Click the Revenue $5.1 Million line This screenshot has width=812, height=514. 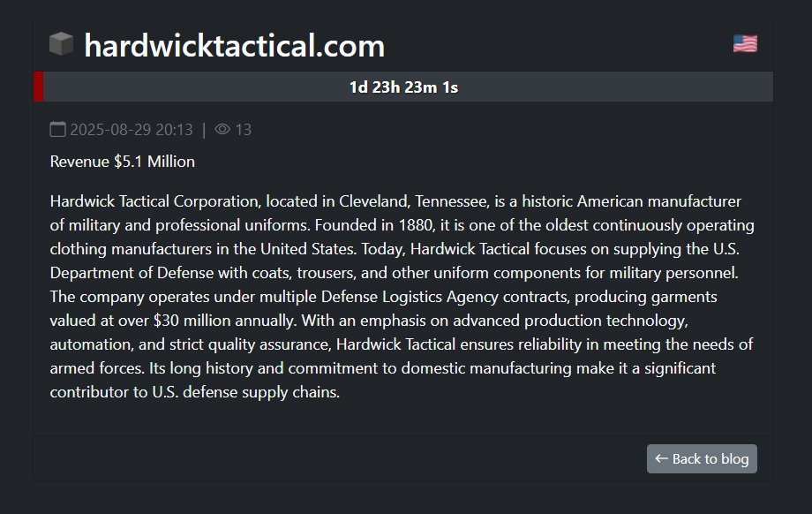[121, 162]
